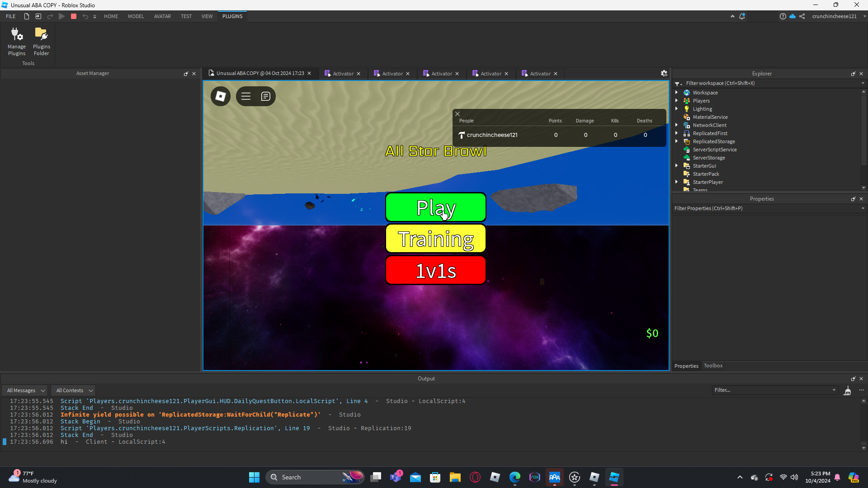Stop the running playtest with the red Stop button

[74, 16]
